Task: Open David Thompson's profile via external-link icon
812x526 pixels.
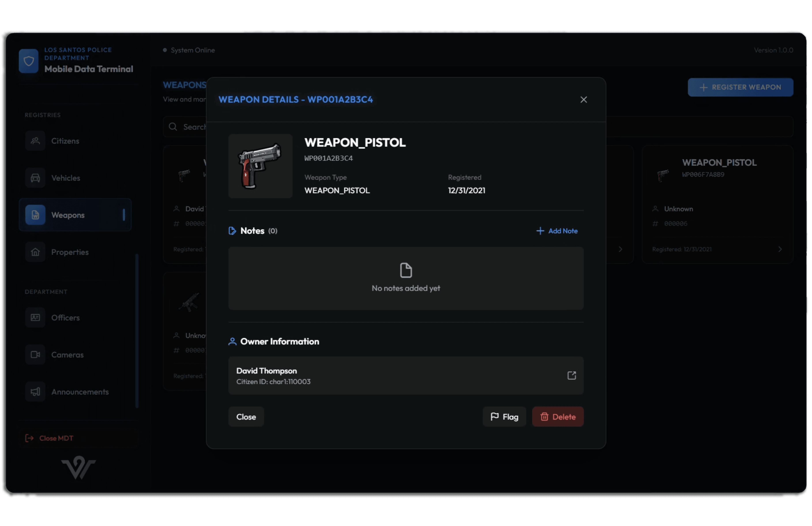Action: coord(571,375)
